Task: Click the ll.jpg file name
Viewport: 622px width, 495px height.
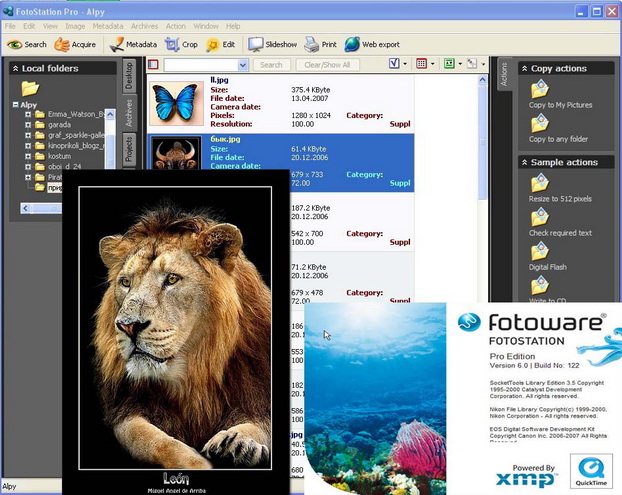Action: click(219, 80)
